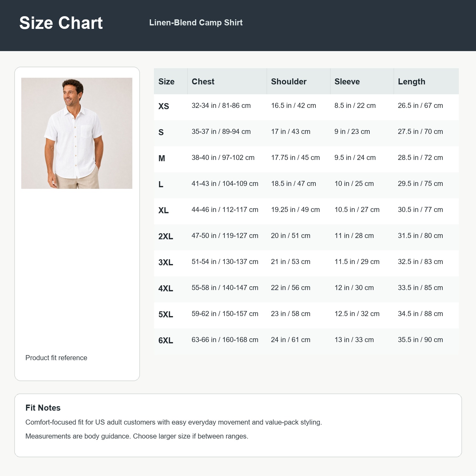The image size is (476, 476).
Task: Click length value '30.5 in / 77 cm'
Action: tap(420, 210)
